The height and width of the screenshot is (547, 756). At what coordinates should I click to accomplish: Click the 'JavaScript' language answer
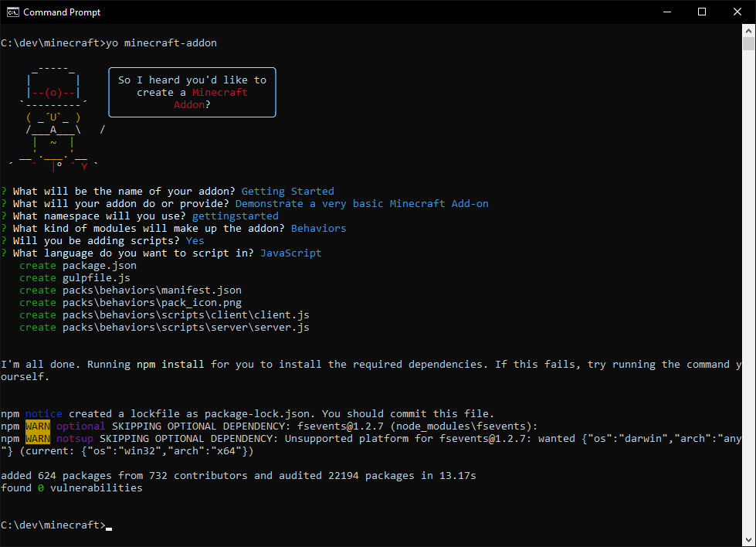coord(290,253)
